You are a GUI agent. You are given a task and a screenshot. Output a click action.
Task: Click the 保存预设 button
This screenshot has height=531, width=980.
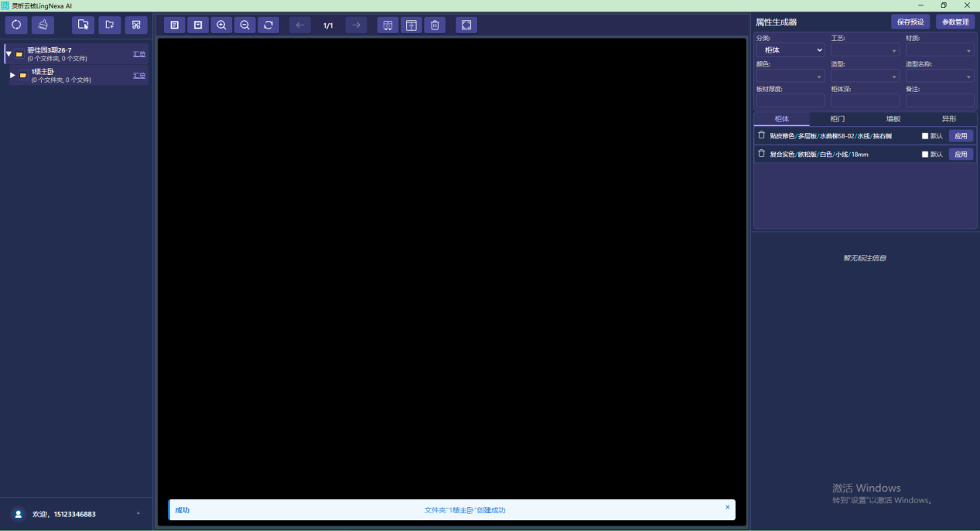[x=910, y=22]
